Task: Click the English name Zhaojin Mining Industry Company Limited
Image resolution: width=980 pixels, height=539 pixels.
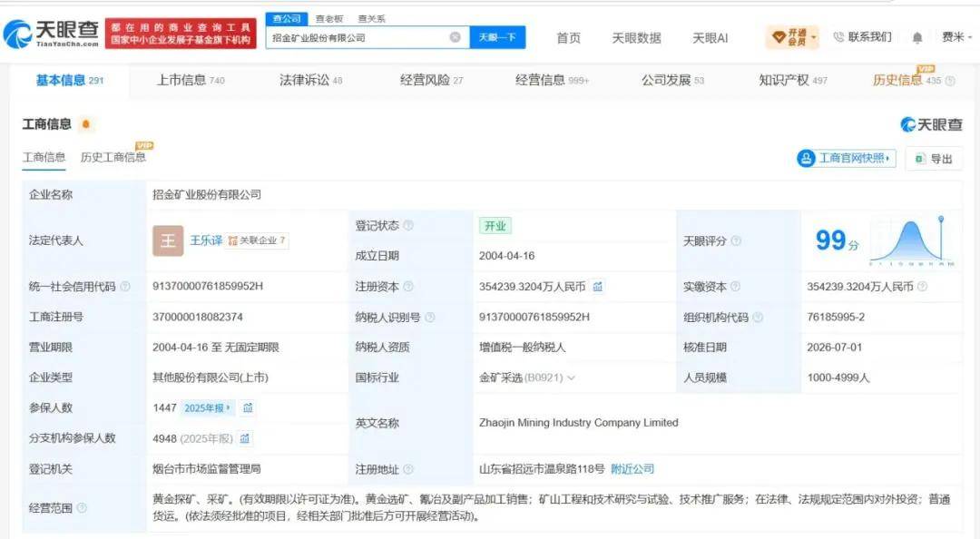Action: point(578,423)
